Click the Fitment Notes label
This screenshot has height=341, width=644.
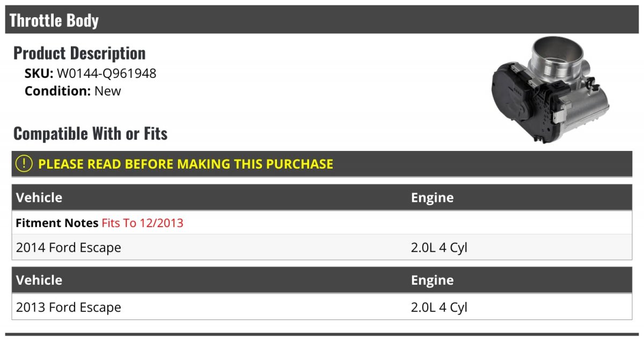57,223
